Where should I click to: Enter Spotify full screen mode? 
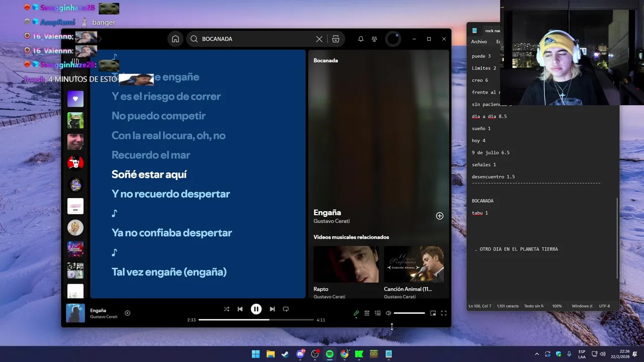click(444, 313)
